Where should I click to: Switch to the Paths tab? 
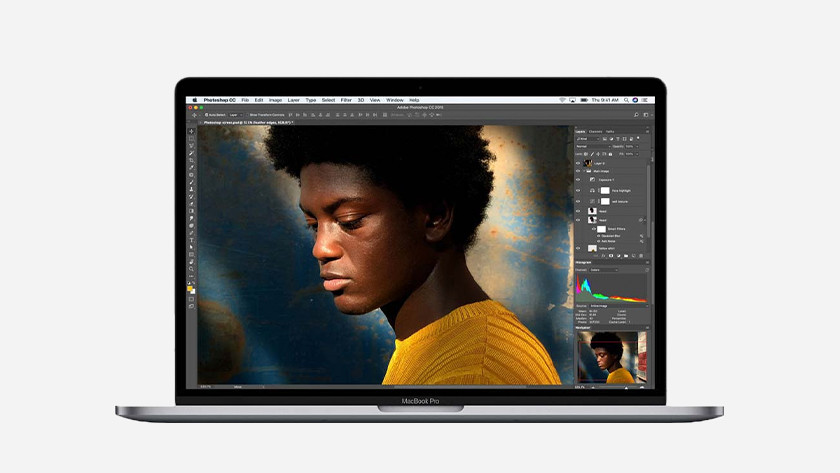coord(610,131)
